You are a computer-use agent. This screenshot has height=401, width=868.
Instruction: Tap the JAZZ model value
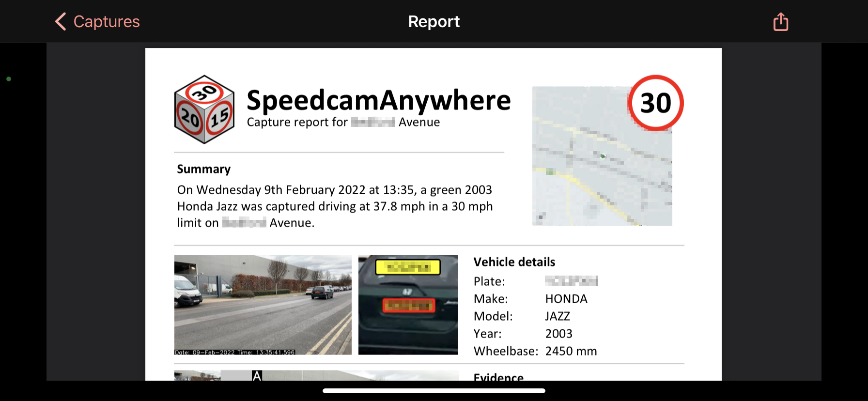tap(558, 316)
